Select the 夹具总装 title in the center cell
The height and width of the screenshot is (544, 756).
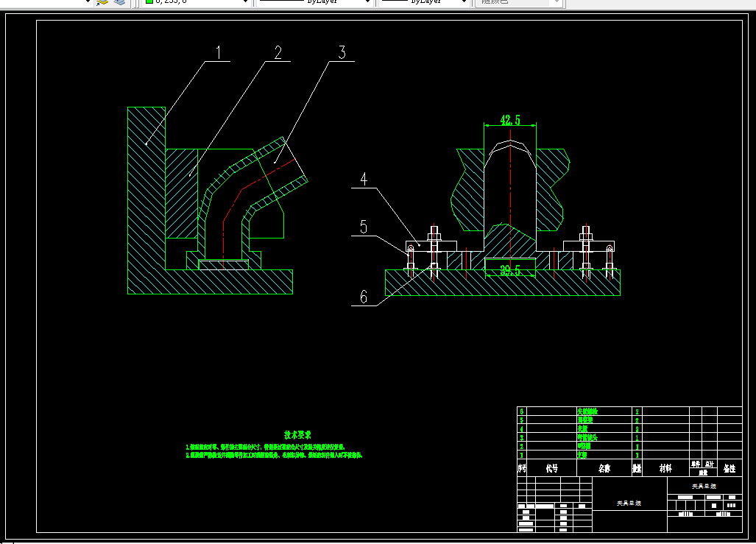[629, 503]
